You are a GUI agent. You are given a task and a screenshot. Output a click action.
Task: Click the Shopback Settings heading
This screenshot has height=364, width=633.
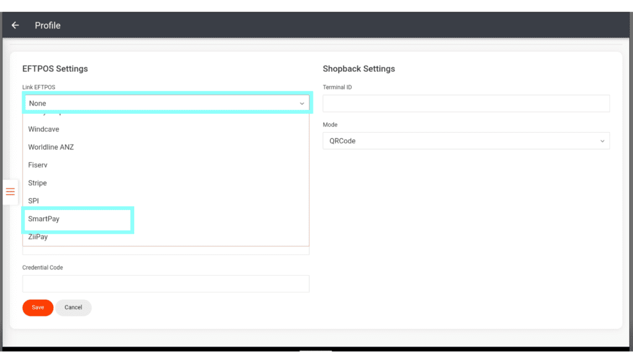(359, 69)
